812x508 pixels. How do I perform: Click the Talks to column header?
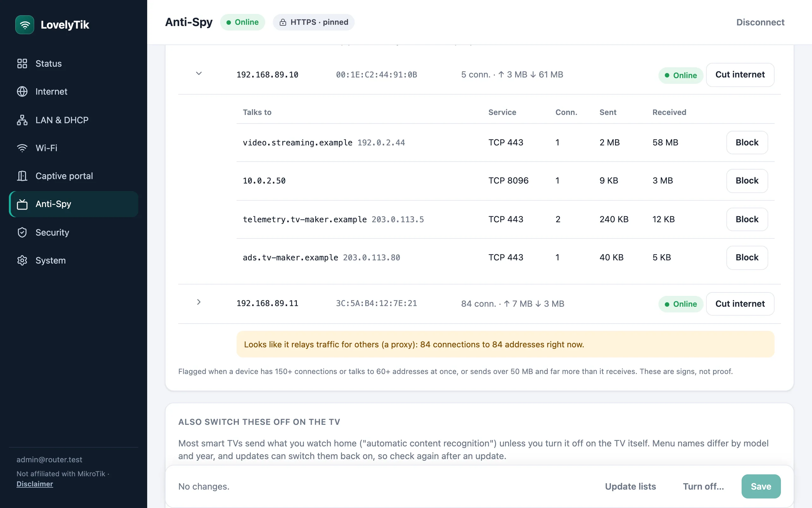257,112
